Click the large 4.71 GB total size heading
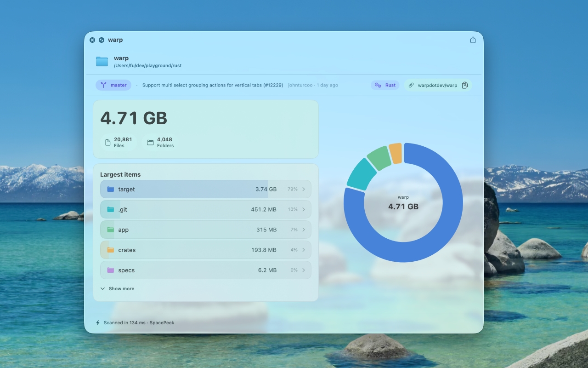The width and height of the screenshot is (588, 368). click(134, 118)
